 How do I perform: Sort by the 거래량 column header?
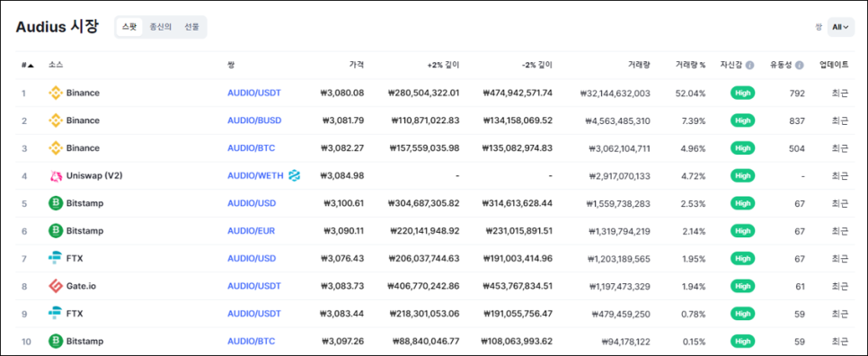pyautogui.click(x=640, y=65)
